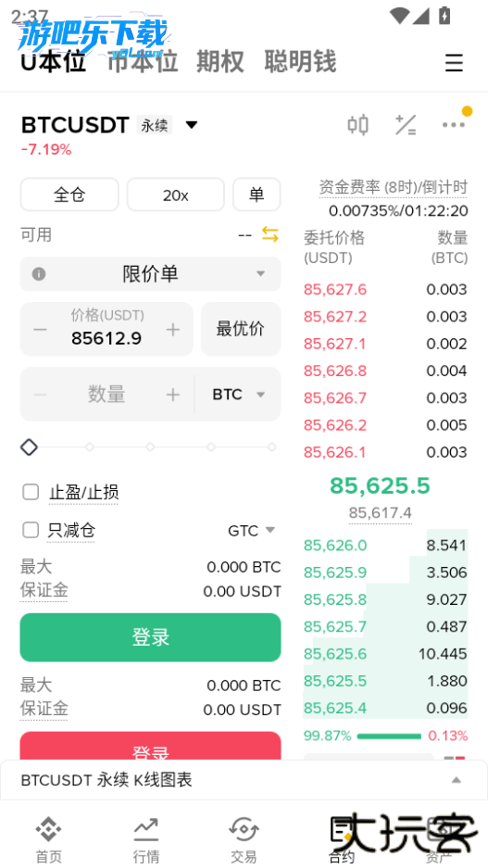Select bid price 85,626.0 in order book
The width and height of the screenshot is (488, 868).
pyautogui.click(x=335, y=546)
